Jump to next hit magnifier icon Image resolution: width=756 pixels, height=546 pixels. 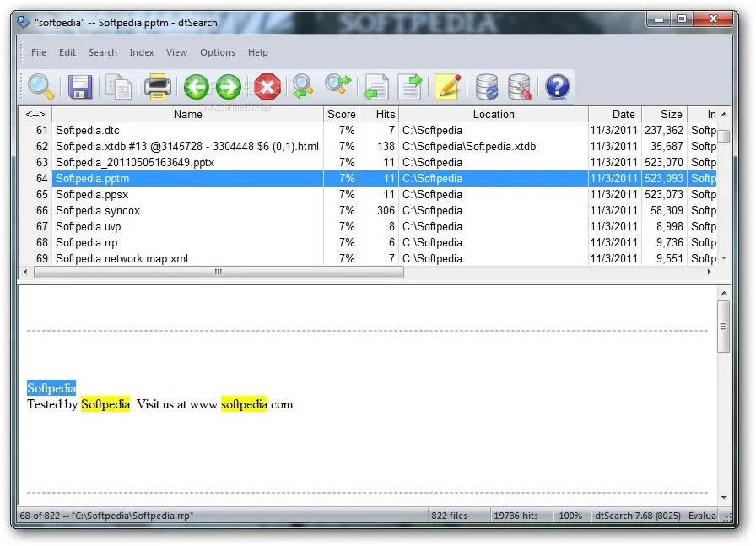click(338, 85)
